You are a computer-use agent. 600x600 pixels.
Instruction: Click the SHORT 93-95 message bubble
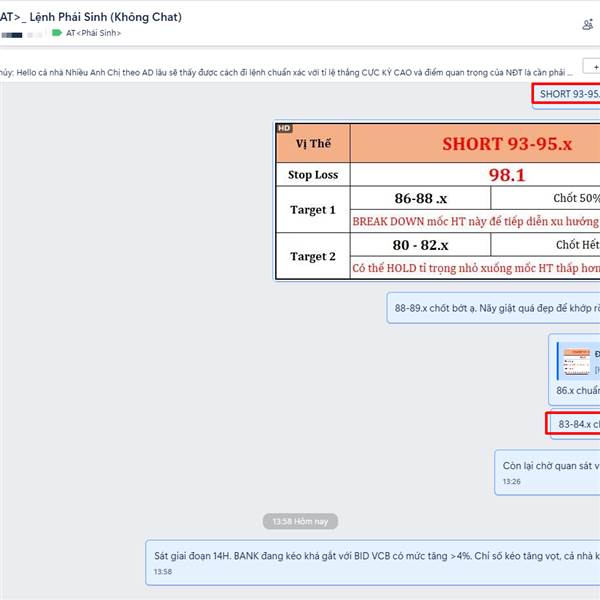tap(568, 94)
